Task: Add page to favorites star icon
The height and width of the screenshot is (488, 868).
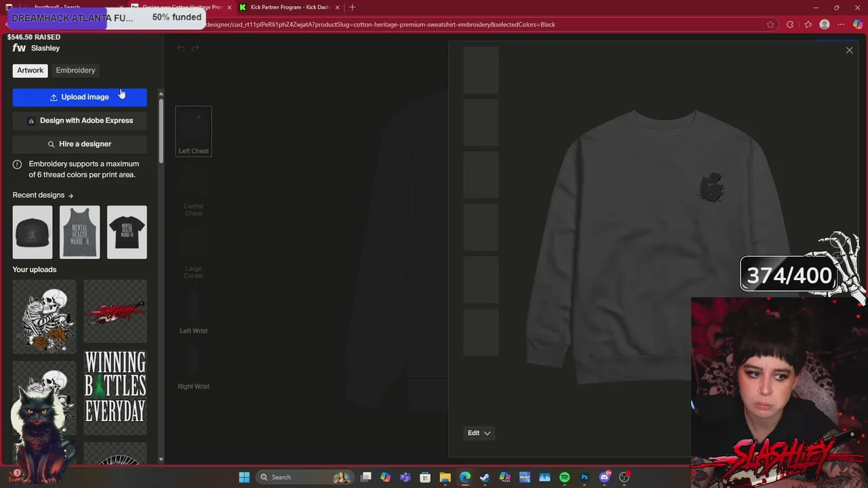Action: click(770, 24)
